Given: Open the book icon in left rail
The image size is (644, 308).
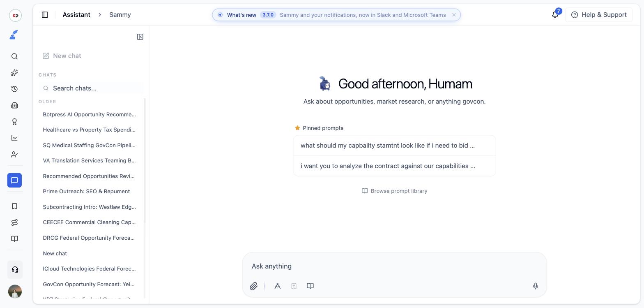Looking at the screenshot, I should click(14, 239).
